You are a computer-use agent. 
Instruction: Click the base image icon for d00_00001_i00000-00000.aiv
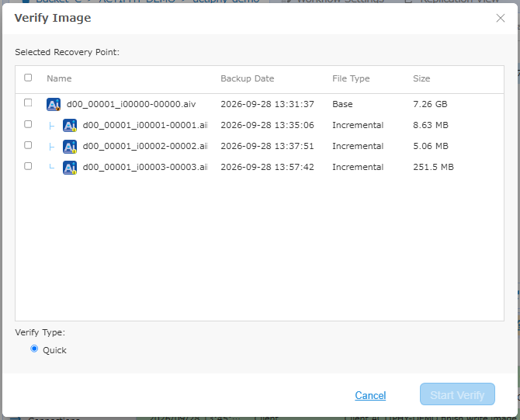coord(54,104)
